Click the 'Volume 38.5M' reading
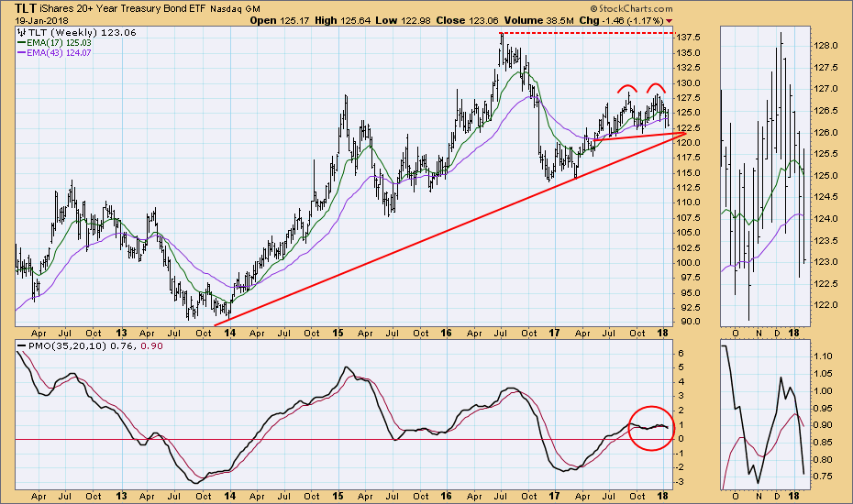Screen dimensions: 853x504 coord(538,21)
